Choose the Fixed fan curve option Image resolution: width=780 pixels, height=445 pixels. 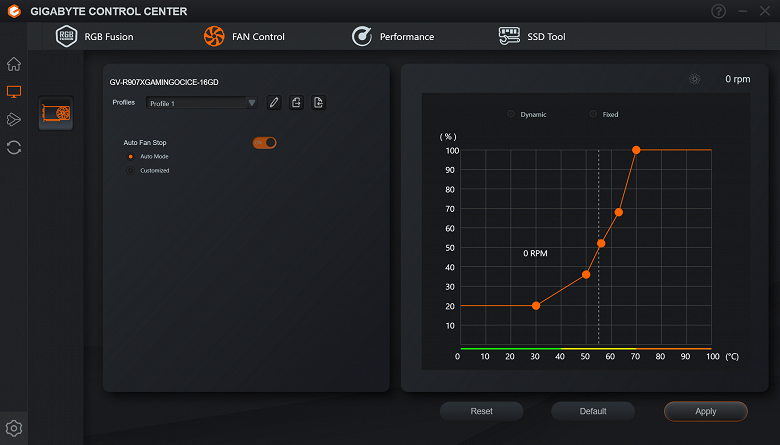point(593,115)
